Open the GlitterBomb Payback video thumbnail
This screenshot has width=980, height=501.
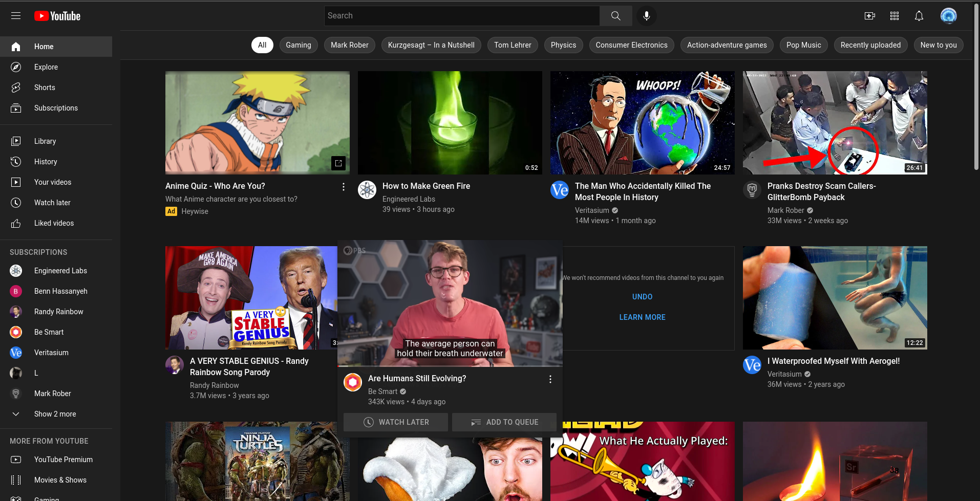835,122
